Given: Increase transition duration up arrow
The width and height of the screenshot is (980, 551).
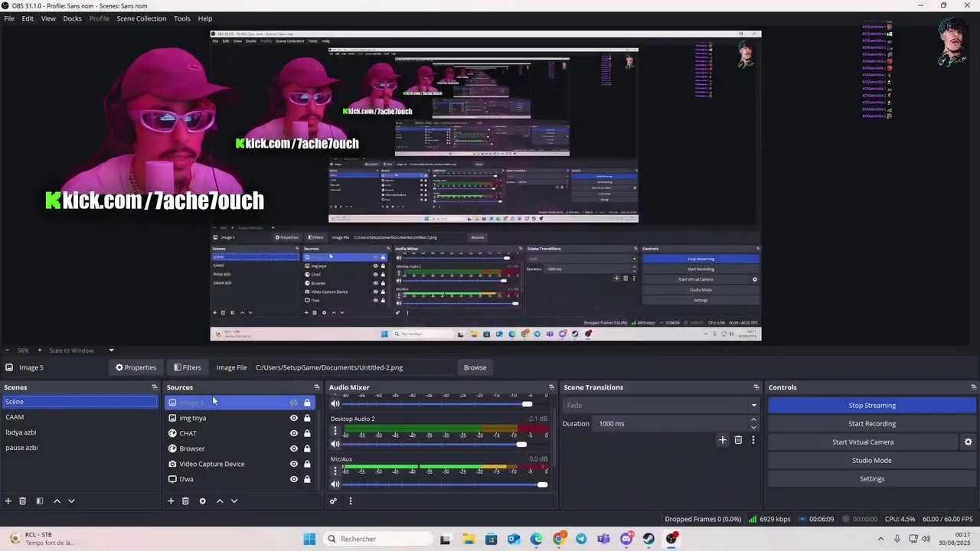Looking at the screenshot, I should (x=753, y=419).
